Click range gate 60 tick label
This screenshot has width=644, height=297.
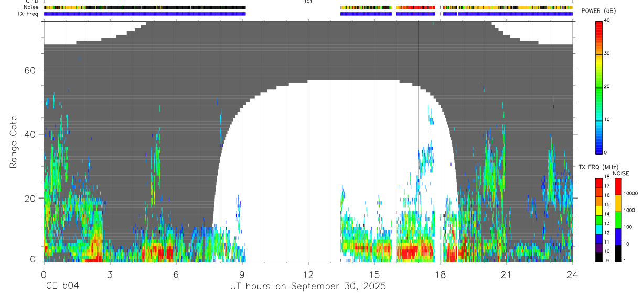click(x=35, y=70)
